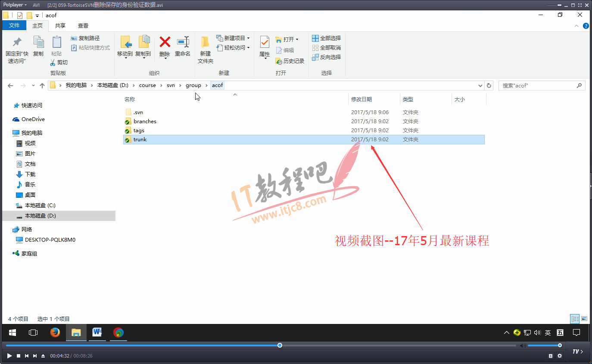The image size is (592, 364).
Task: Click Select All in ribbon
Action: coord(327,38)
